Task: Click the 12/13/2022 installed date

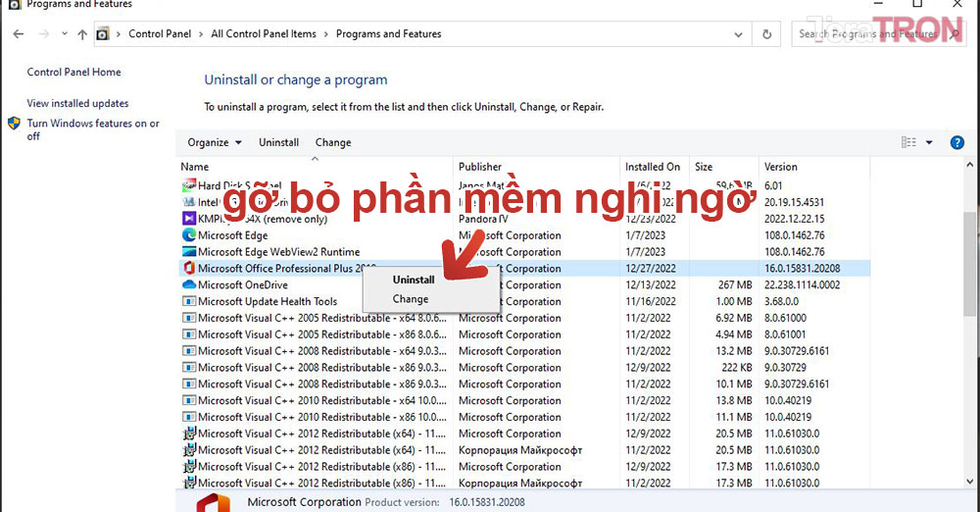Action: point(650,284)
